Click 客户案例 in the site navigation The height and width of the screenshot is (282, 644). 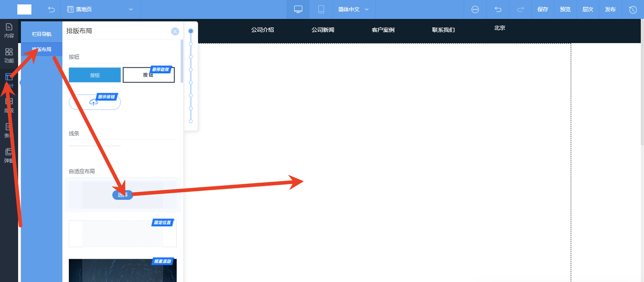(x=383, y=30)
